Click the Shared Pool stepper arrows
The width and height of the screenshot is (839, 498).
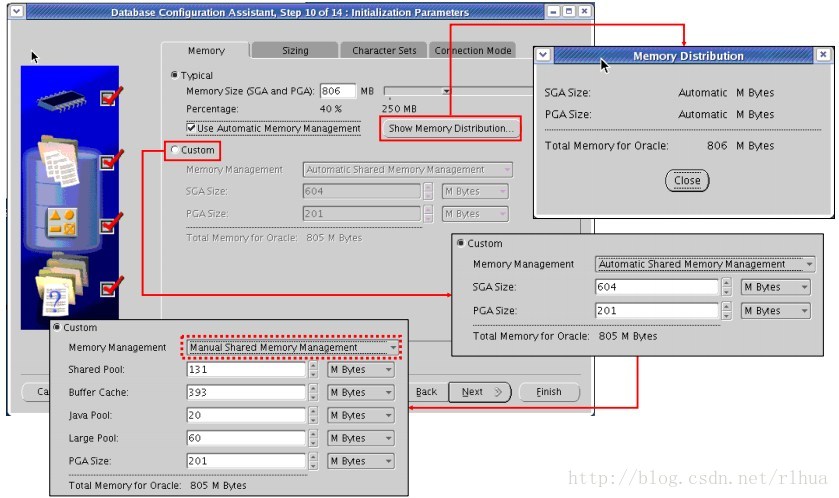pos(314,370)
